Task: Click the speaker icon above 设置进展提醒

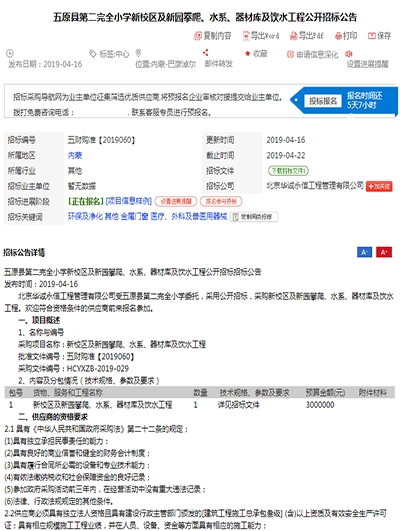Action: click(x=349, y=54)
